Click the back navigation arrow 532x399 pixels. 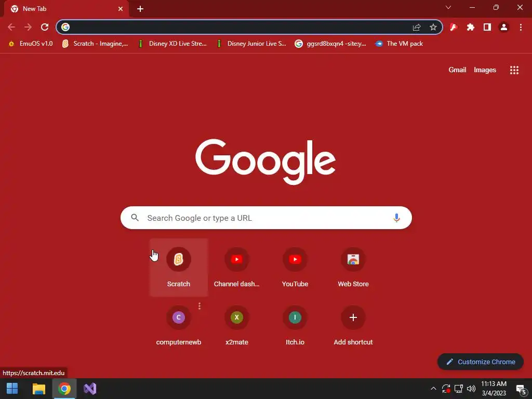pos(11,27)
